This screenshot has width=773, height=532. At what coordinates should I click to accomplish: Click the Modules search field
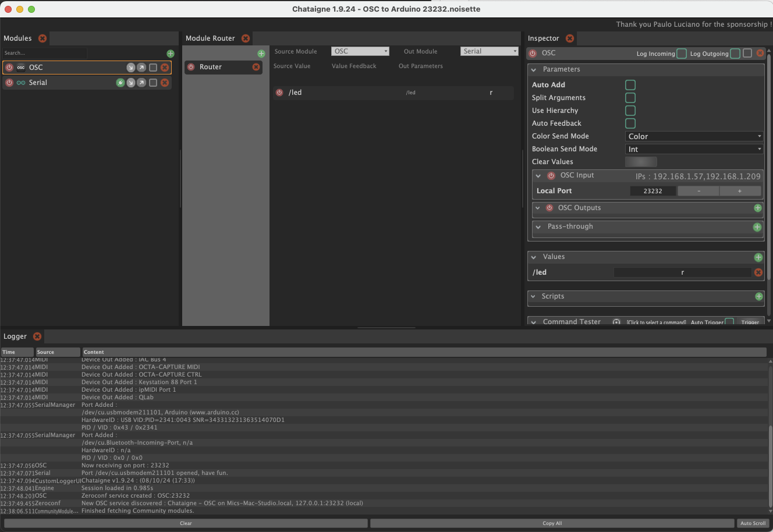45,53
